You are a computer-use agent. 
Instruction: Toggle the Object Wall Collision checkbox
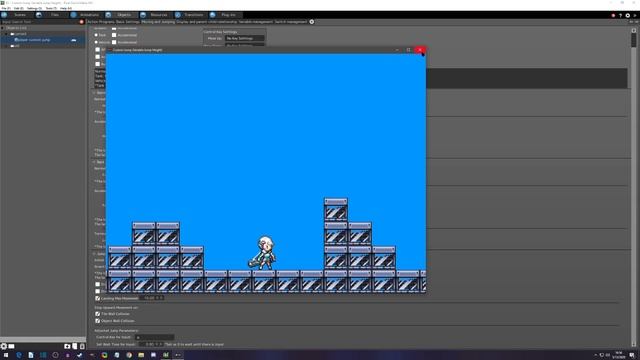[x=98, y=321]
